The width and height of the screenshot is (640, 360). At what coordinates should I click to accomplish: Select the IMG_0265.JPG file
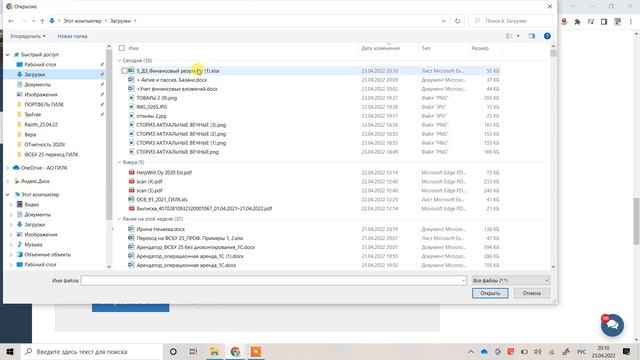coord(151,107)
